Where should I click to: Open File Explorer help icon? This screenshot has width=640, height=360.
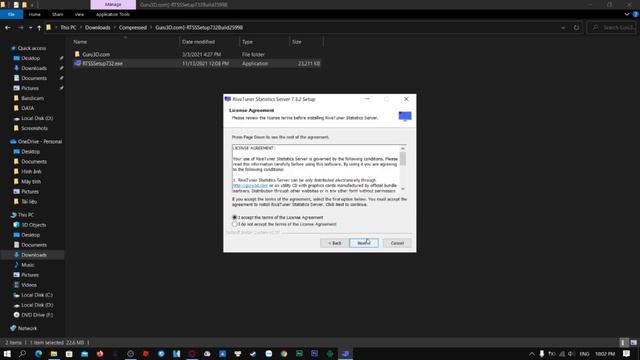[636, 14]
